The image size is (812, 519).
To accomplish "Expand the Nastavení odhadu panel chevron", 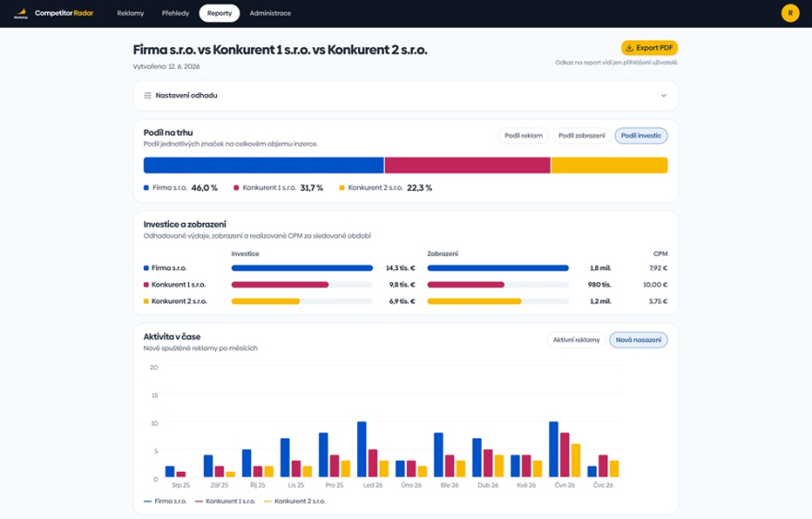I will click(663, 95).
